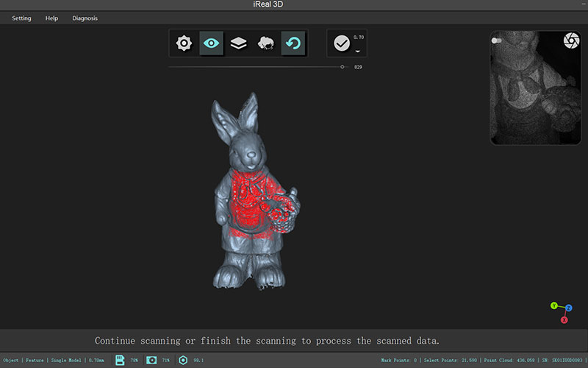Toggle the switch on camera preview
588x368 pixels.
click(498, 40)
